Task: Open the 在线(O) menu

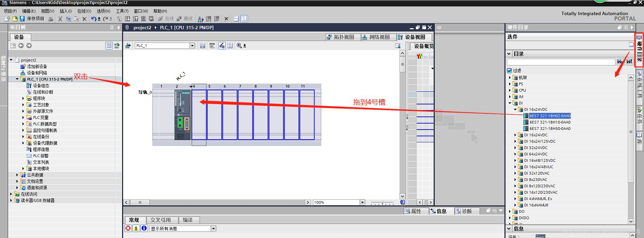Action: tap(84, 11)
